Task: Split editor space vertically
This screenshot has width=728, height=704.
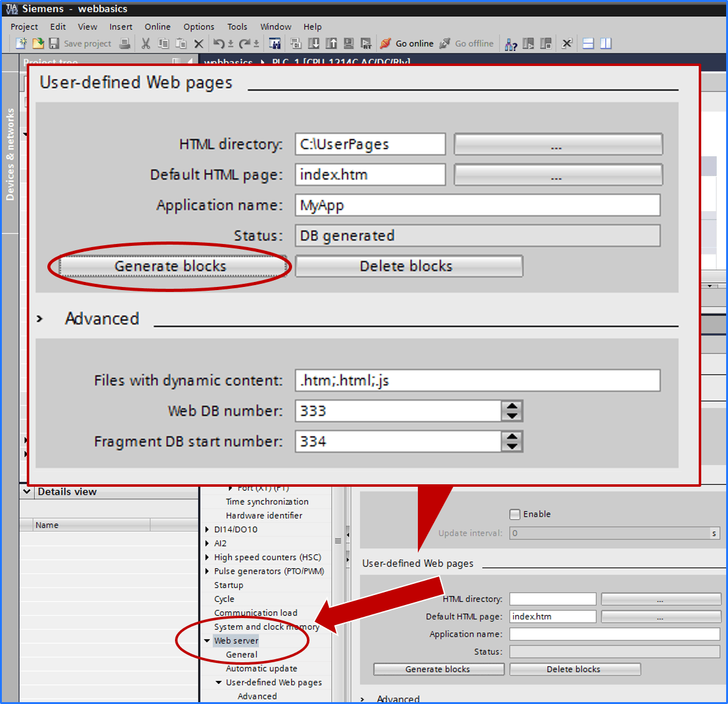Action: (x=606, y=43)
